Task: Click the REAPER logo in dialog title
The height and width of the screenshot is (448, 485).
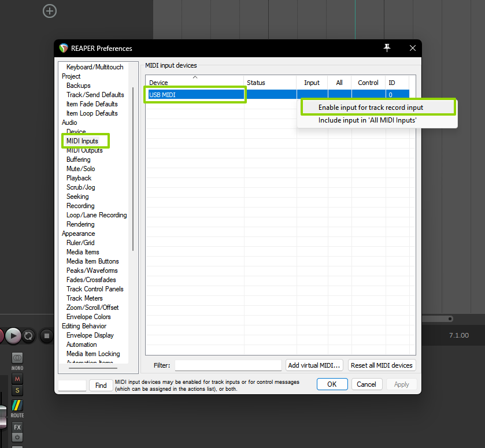Action: [x=63, y=48]
